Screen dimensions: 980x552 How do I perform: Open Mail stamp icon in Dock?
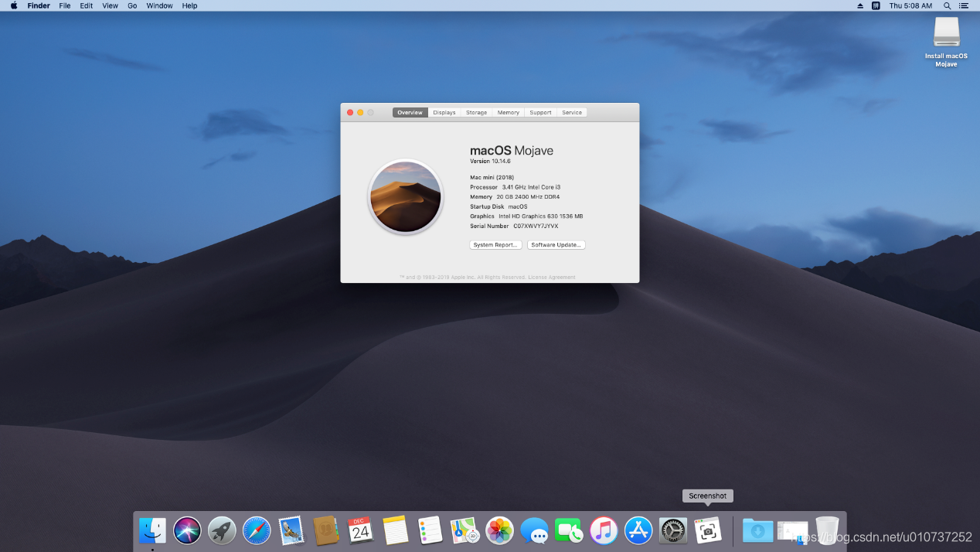coord(291,530)
